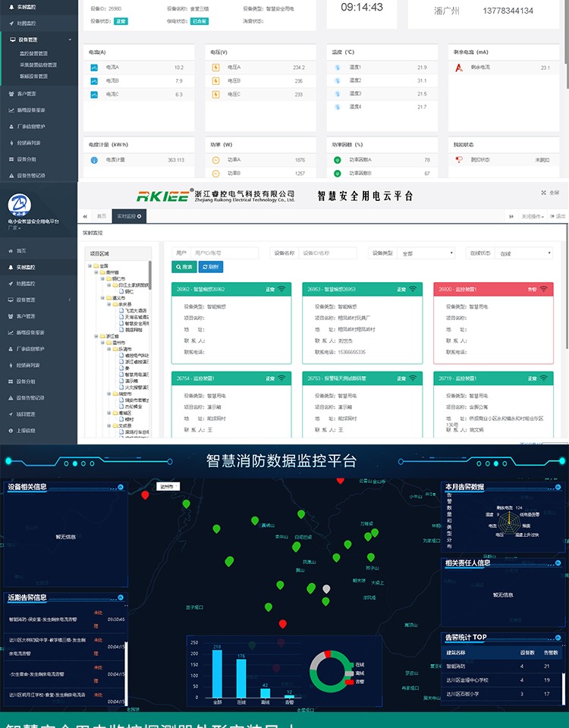Select 实时监控 in the cloud platform sidebar
This screenshot has width=569, height=728.
tap(26, 267)
